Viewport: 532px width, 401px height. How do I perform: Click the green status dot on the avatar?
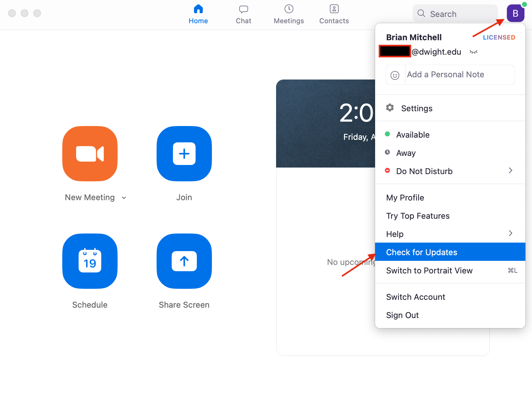pos(524,4)
